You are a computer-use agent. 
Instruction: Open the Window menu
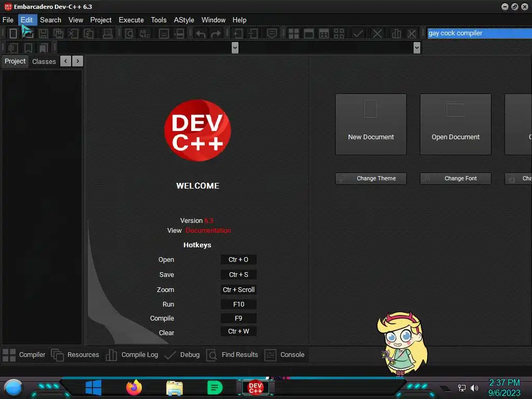click(x=214, y=20)
